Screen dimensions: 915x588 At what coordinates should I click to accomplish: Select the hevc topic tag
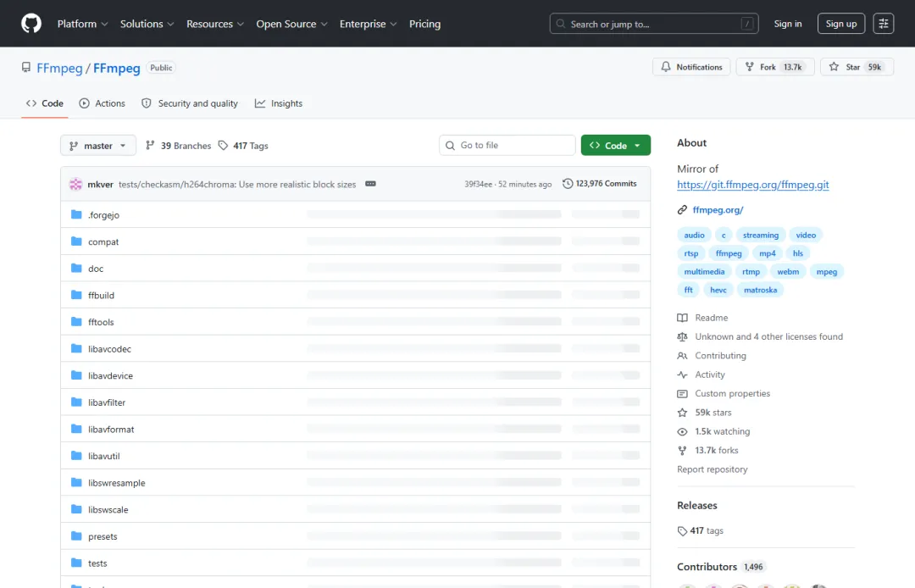[718, 290]
